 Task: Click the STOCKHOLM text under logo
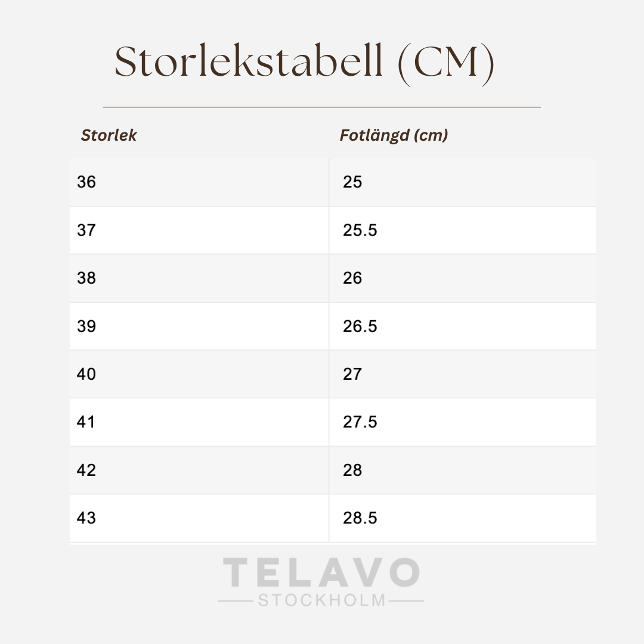coord(321,600)
